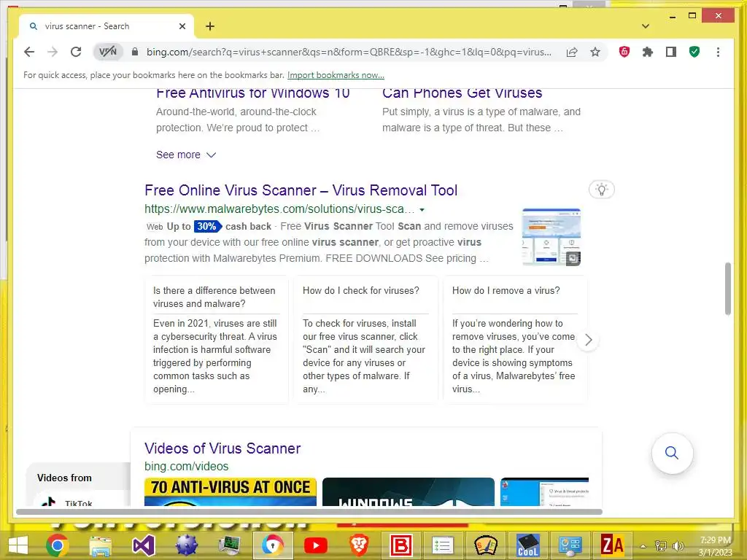Open the VPN badge in address bar
Screen dimensions: 747x560
(x=108, y=52)
